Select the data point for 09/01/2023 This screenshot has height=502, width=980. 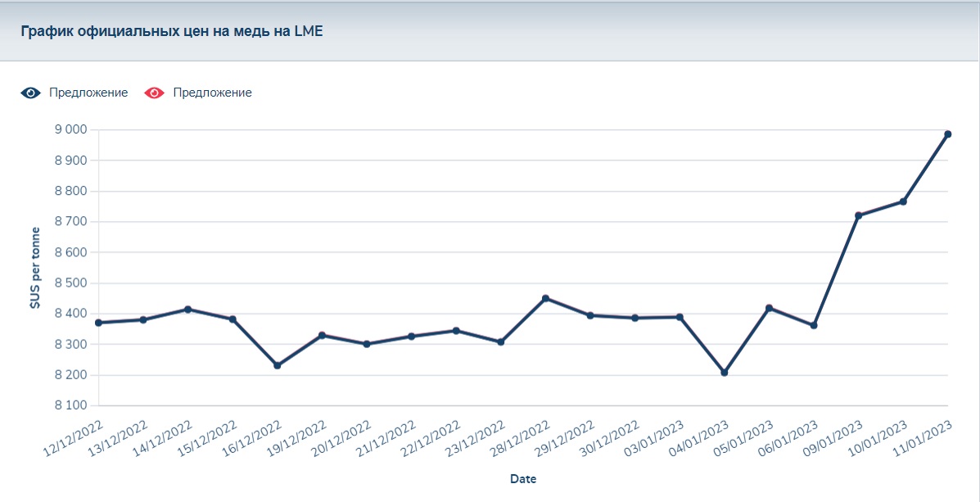(858, 215)
